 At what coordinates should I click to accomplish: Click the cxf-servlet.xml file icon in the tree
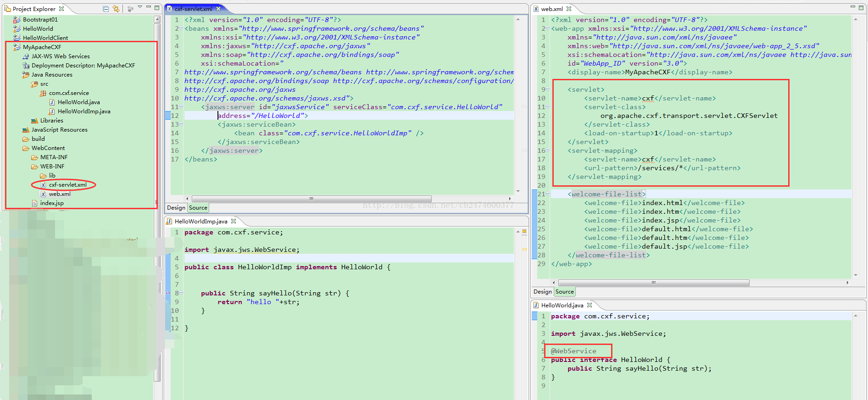click(43, 185)
